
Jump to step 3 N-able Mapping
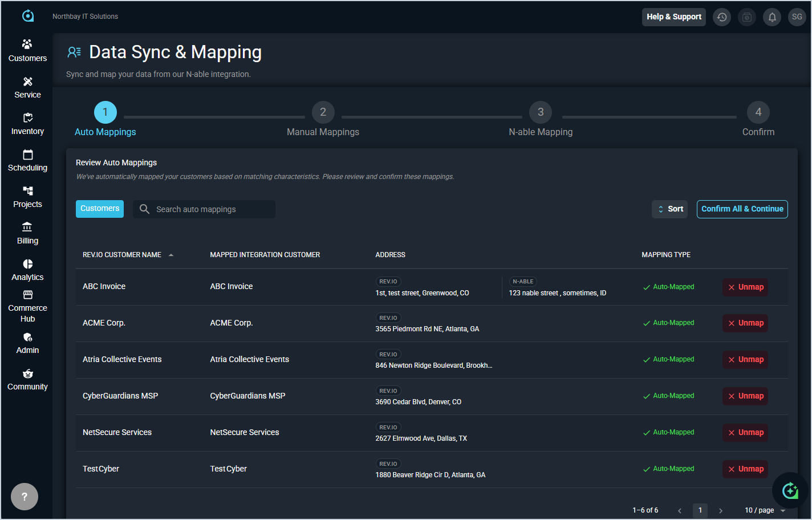point(540,113)
